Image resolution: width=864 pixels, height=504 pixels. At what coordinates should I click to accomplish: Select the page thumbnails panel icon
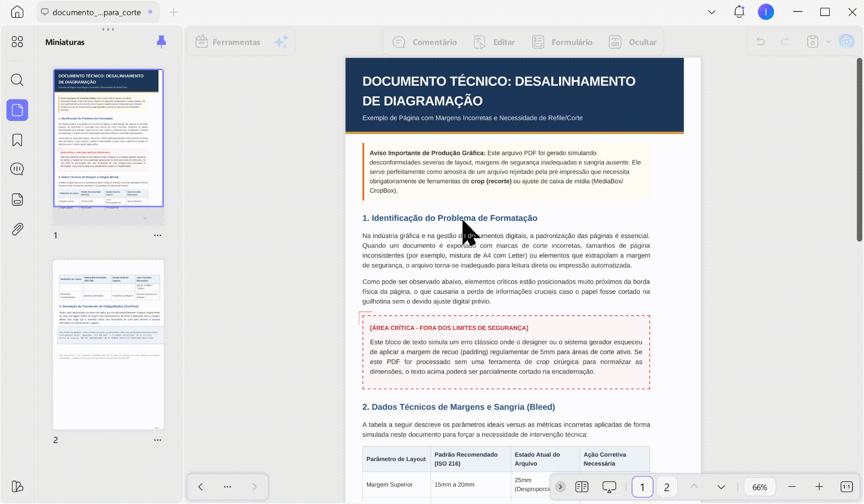pyautogui.click(x=17, y=110)
